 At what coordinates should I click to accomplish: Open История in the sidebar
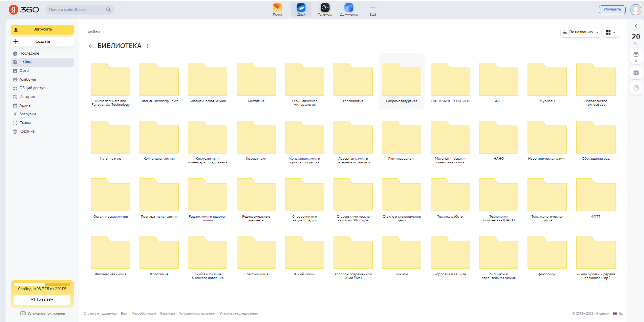(42, 97)
